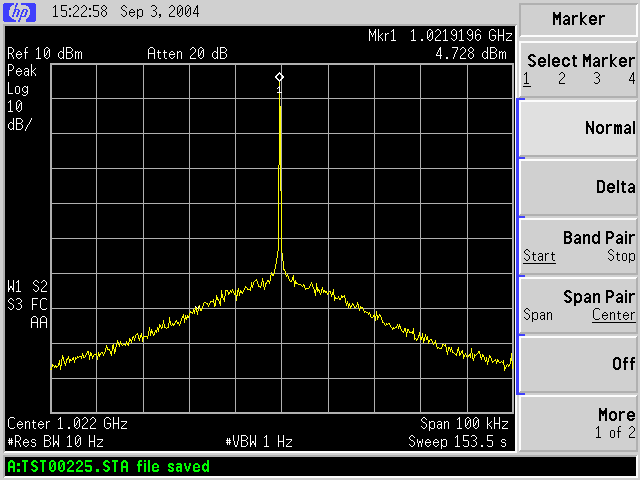The width and height of the screenshot is (640, 480).
Task: Click the AA status annotation
Action: pyautogui.click(x=39, y=322)
